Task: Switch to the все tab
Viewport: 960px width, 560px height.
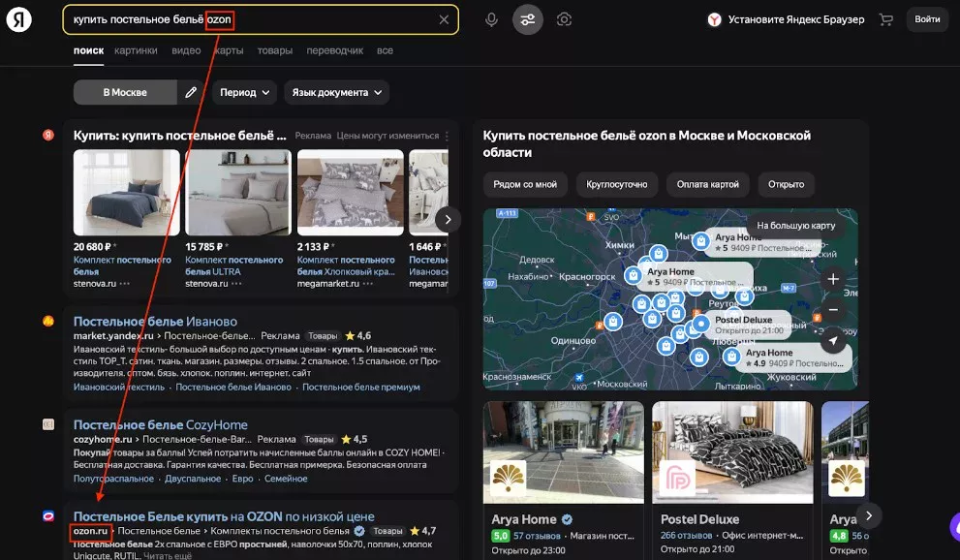Action: pyautogui.click(x=385, y=50)
